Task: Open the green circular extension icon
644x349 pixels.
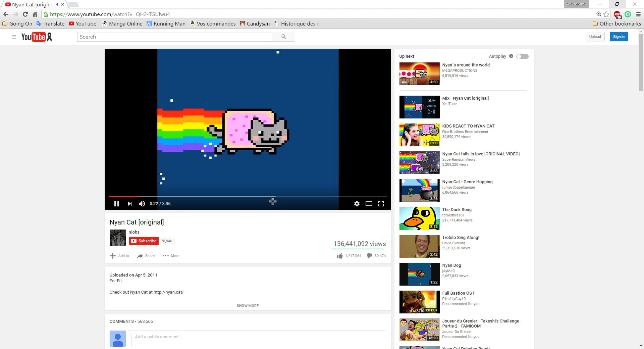Action: point(628,14)
